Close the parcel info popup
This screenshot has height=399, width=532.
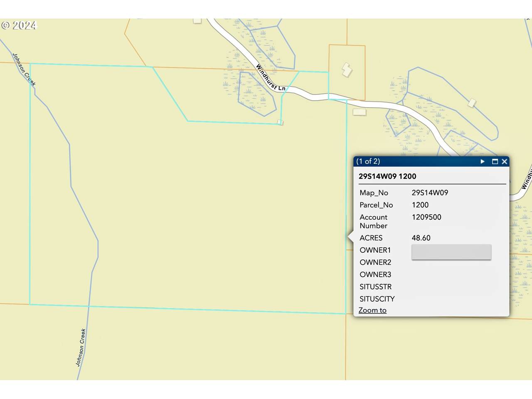[x=504, y=161]
